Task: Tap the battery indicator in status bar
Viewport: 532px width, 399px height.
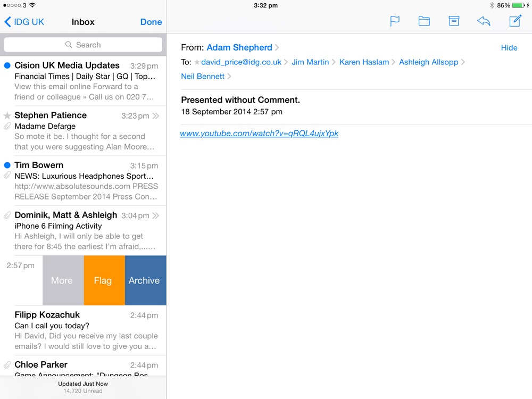Action: (518, 5)
